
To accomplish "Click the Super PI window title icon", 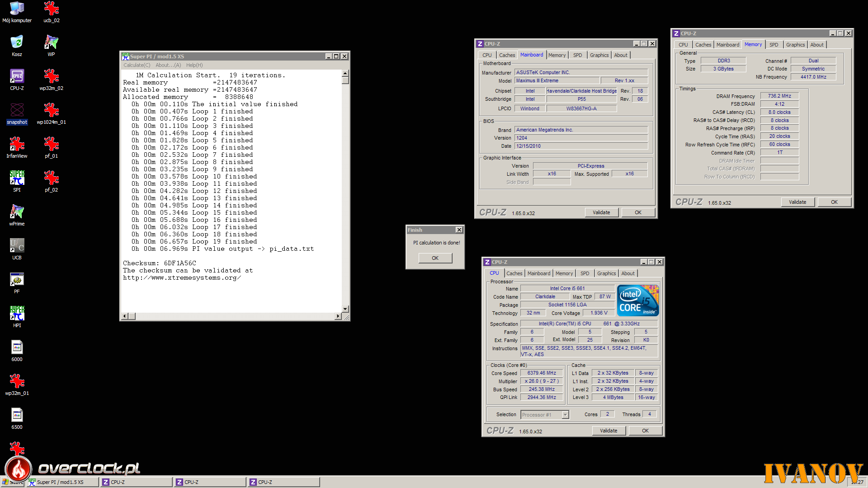I will coord(125,56).
